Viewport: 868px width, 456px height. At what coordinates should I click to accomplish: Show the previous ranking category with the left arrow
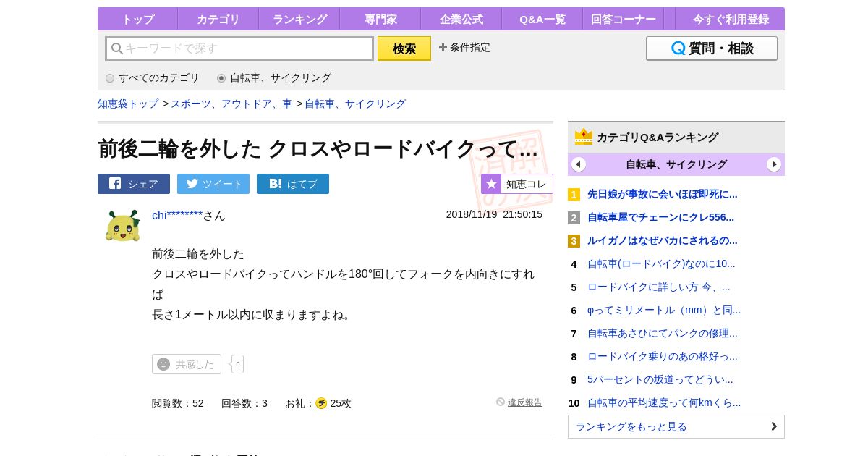click(579, 164)
